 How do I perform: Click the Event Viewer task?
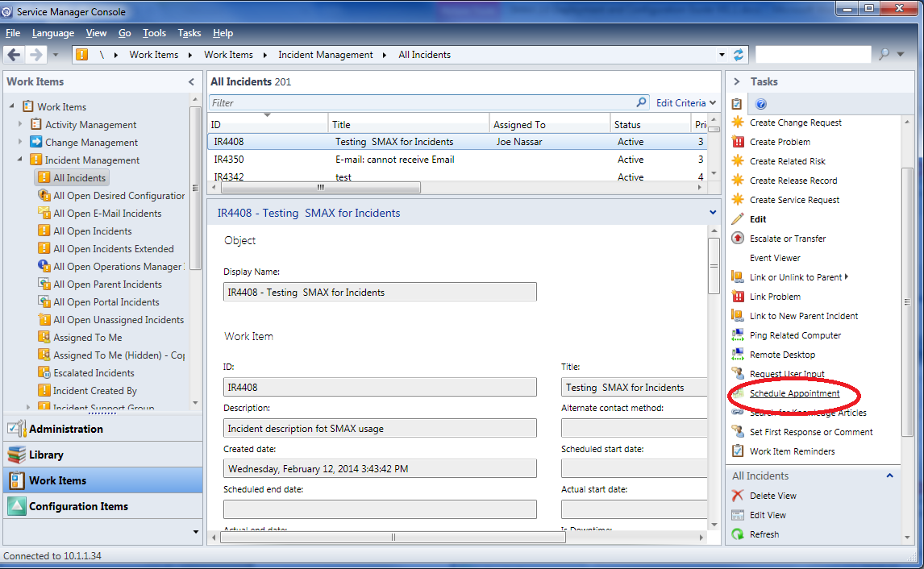tap(775, 258)
